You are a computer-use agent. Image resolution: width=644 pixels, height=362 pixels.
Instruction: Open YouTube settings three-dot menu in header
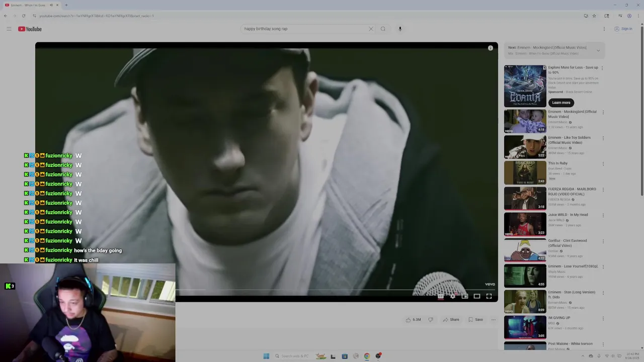click(x=604, y=29)
